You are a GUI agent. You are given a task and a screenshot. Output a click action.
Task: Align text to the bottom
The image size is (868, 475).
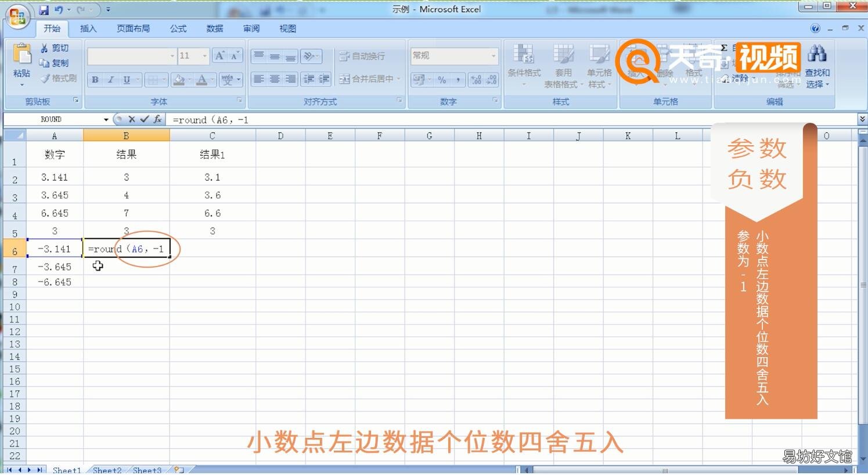click(x=290, y=56)
